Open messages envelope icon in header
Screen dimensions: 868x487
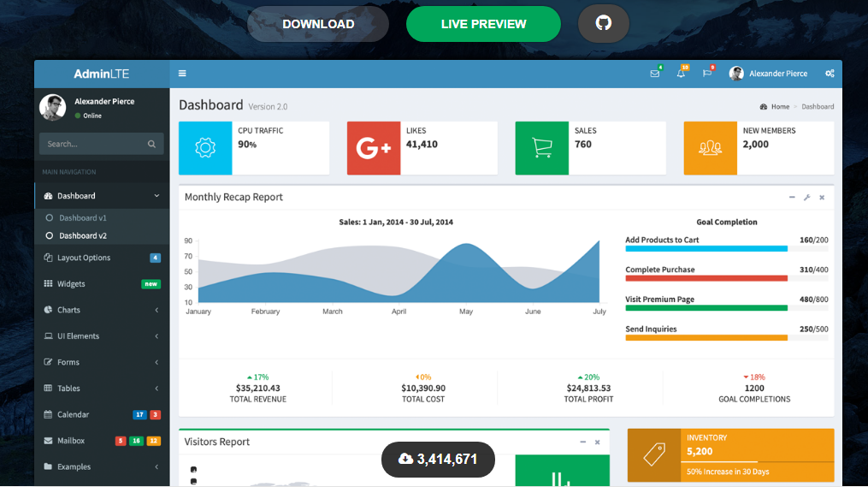pyautogui.click(x=655, y=73)
